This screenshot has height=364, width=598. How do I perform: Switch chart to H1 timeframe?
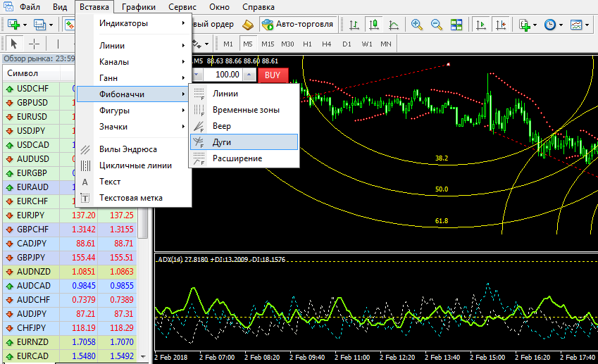307,44
